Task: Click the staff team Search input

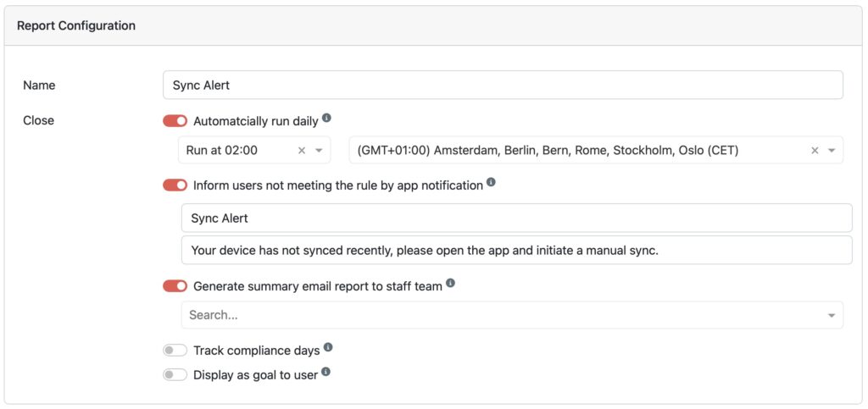Action: point(500,315)
